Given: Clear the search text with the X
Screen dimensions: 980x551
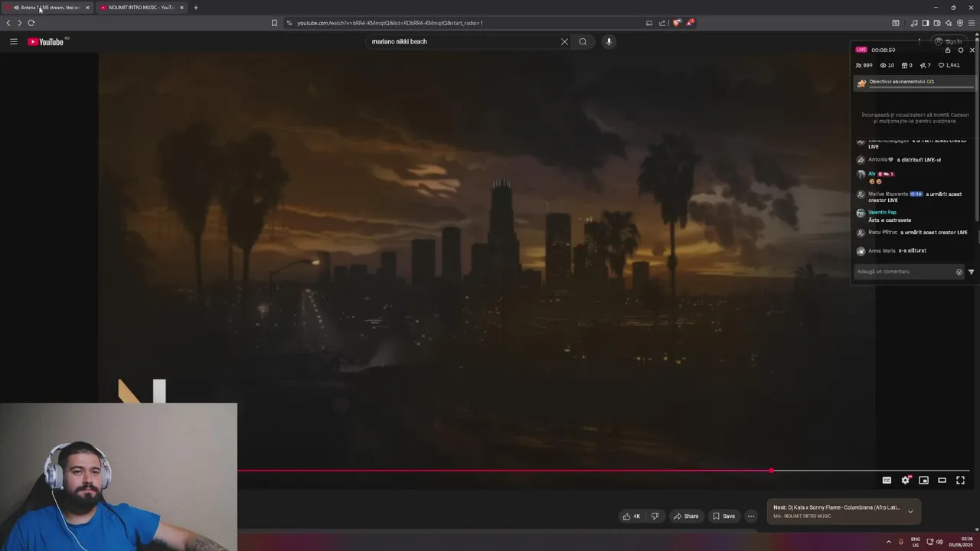Looking at the screenshot, I should coord(564,41).
